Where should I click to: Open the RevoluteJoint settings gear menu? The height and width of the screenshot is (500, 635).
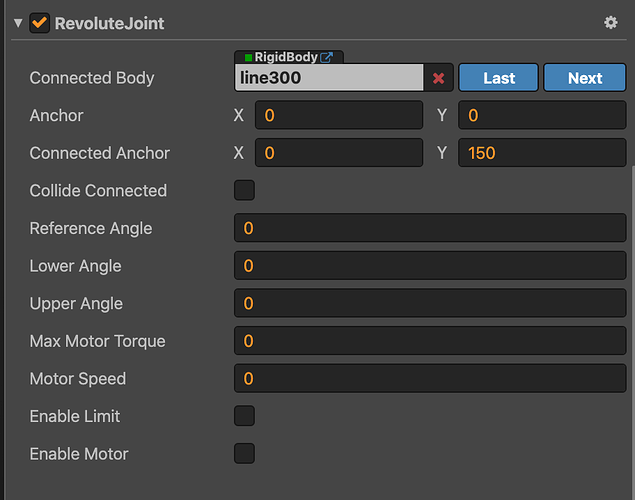pos(611,22)
